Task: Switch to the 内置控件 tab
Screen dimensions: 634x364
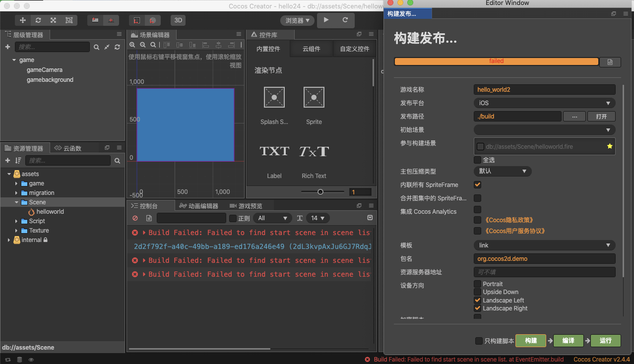Action: pos(268,49)
